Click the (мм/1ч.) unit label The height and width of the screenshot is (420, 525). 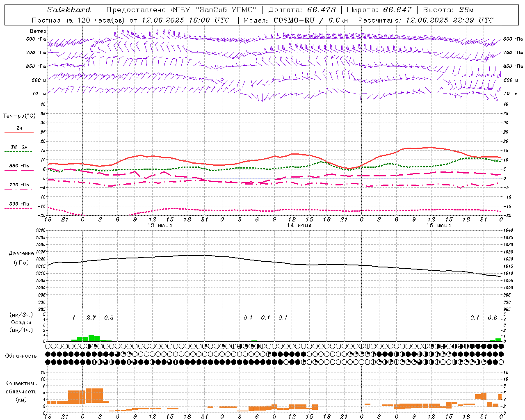[21, 330]
